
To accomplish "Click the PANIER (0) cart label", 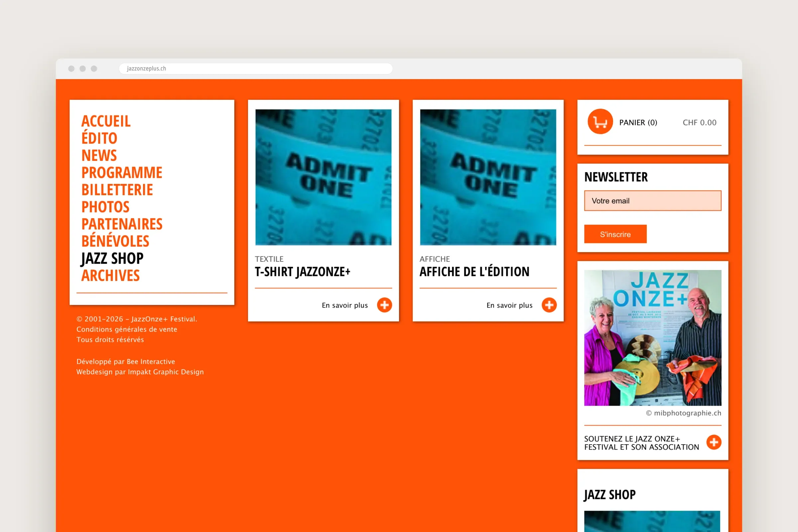I will click(x=638, y=122).
